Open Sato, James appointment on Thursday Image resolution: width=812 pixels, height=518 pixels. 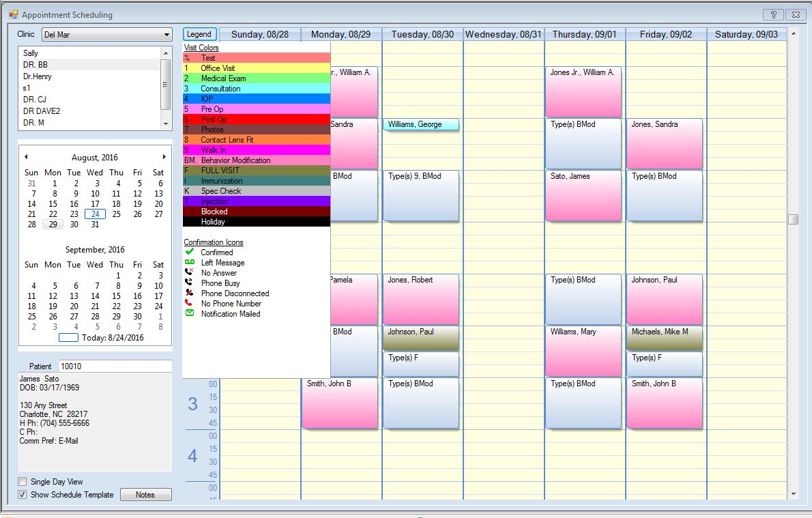[x=583, y=195]
